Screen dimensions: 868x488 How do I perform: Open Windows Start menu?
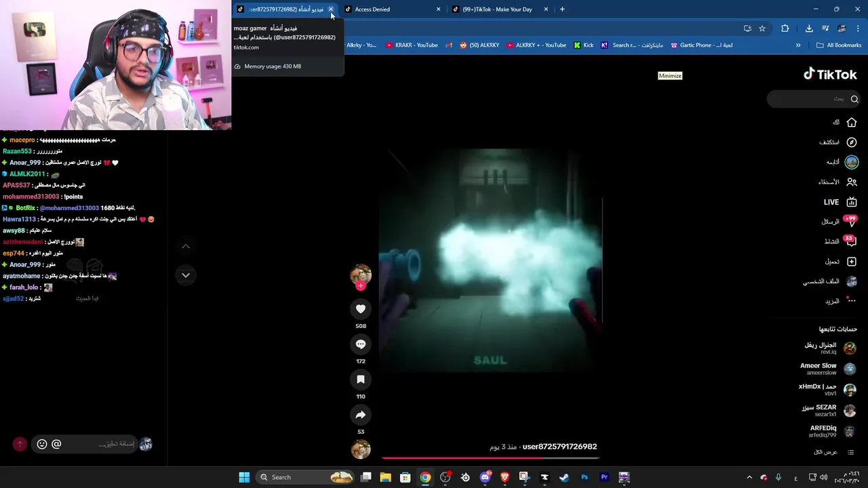[244, 477]
